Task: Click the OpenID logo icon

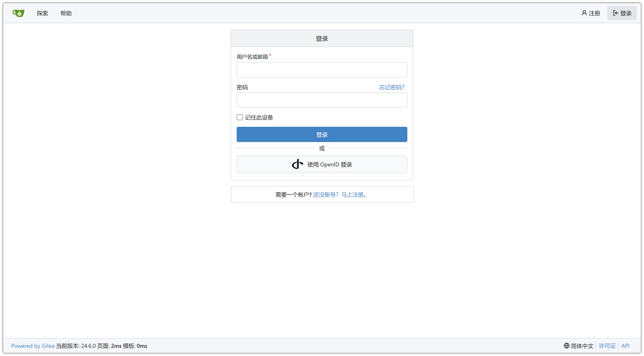Action: (297, 164)
